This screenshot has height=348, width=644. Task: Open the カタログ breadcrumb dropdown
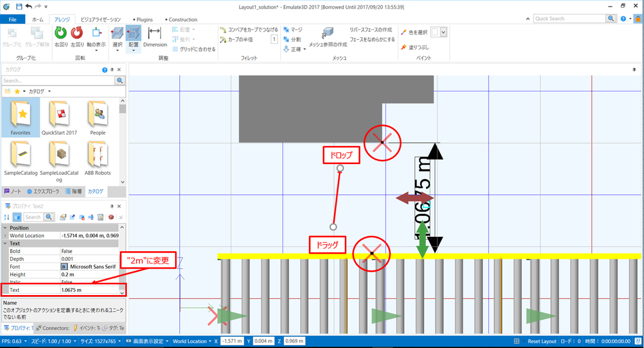coord(49,91)
